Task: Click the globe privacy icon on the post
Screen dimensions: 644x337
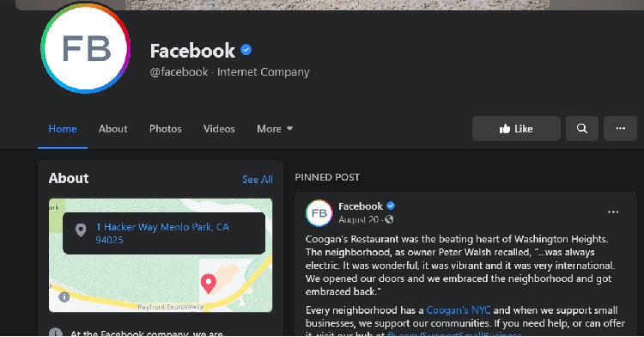Action: pos(389,219)
